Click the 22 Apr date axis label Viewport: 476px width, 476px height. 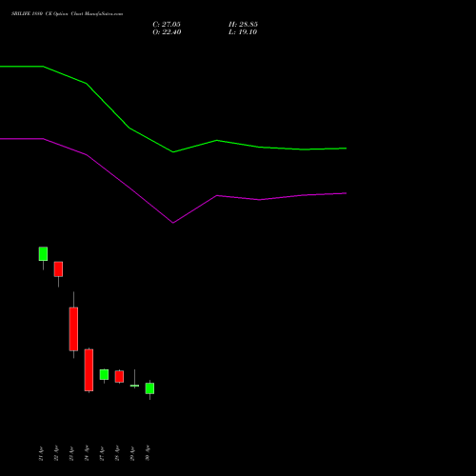pos(56,453)
